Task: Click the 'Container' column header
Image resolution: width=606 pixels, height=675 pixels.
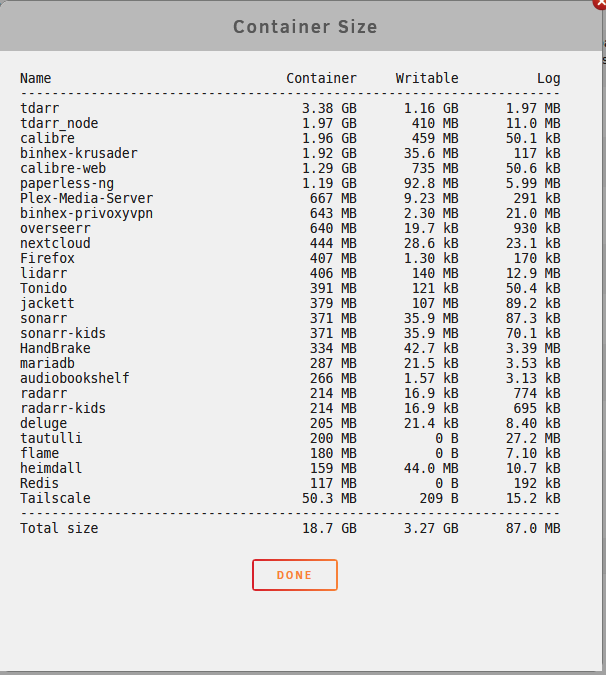Action: [x=322, y=78]
